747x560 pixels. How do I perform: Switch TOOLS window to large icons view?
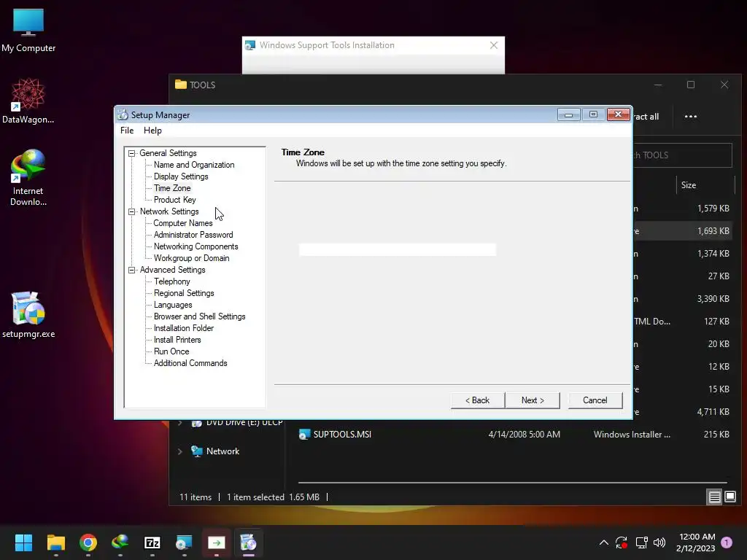[x=730, y=497]
